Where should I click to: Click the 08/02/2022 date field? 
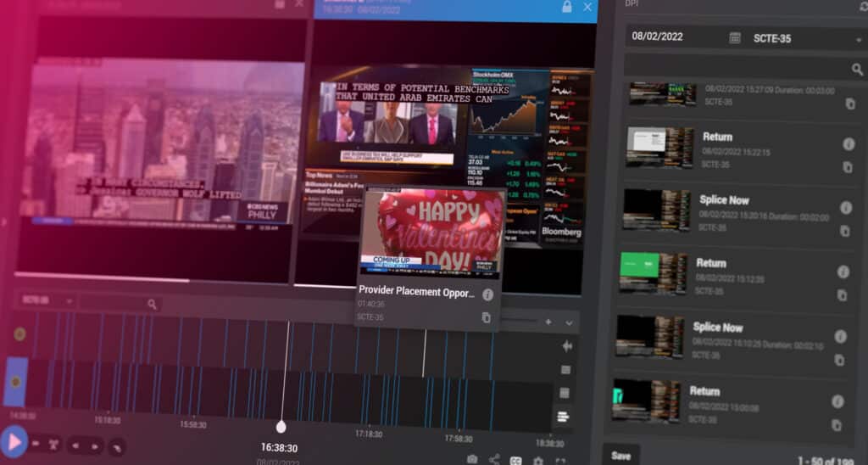point(657,36)
